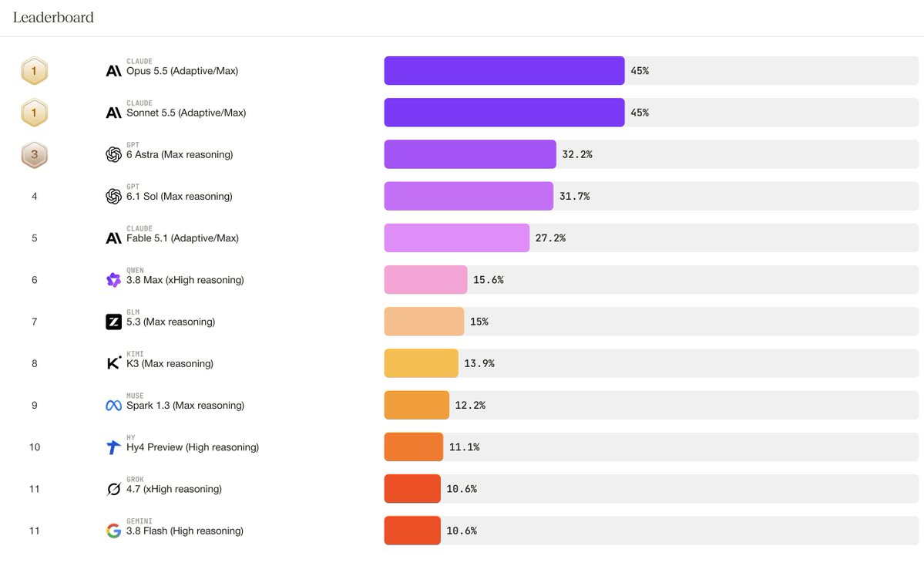Click the Hy4 Preview logo icon
Screen dimensions: 924x563
113,447
